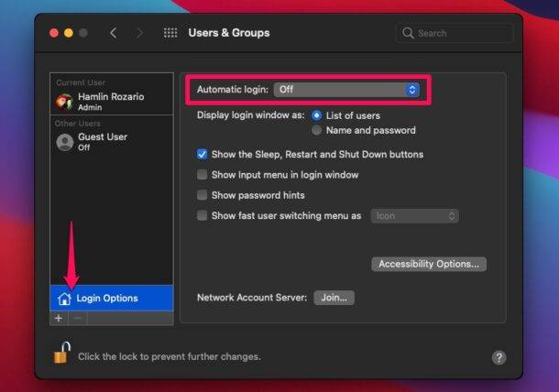Click the Search field
Screen dimensions: 559x392
pyautogui.click(x=455, y=33)
